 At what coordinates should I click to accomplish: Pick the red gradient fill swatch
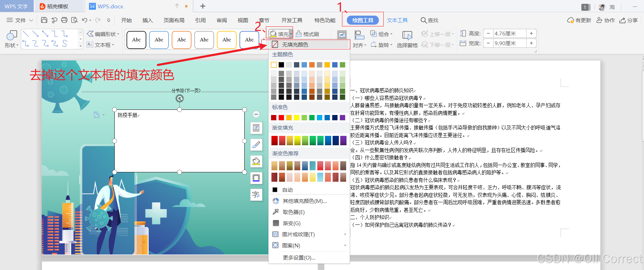click(274, 140)
